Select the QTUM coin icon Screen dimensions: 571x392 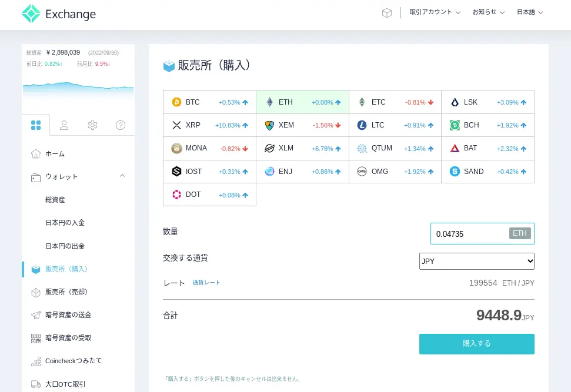[362, 148]
